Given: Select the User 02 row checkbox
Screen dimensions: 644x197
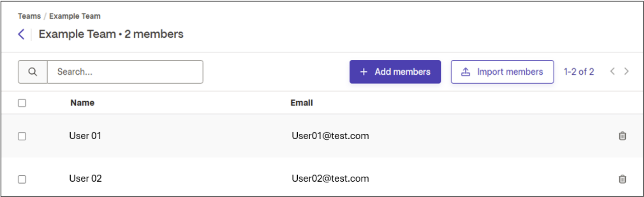Looking at the screenshot, I should tap(22, 179).
